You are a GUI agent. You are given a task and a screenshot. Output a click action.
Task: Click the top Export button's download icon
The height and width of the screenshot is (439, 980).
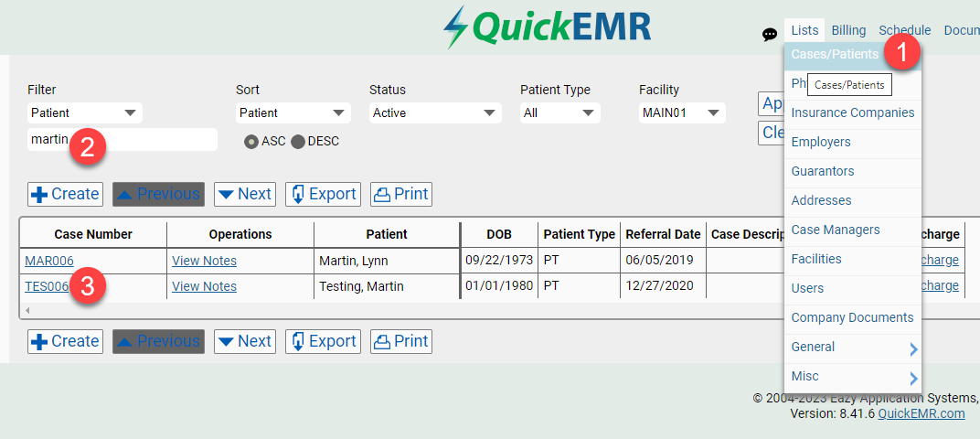click(298, 195)
